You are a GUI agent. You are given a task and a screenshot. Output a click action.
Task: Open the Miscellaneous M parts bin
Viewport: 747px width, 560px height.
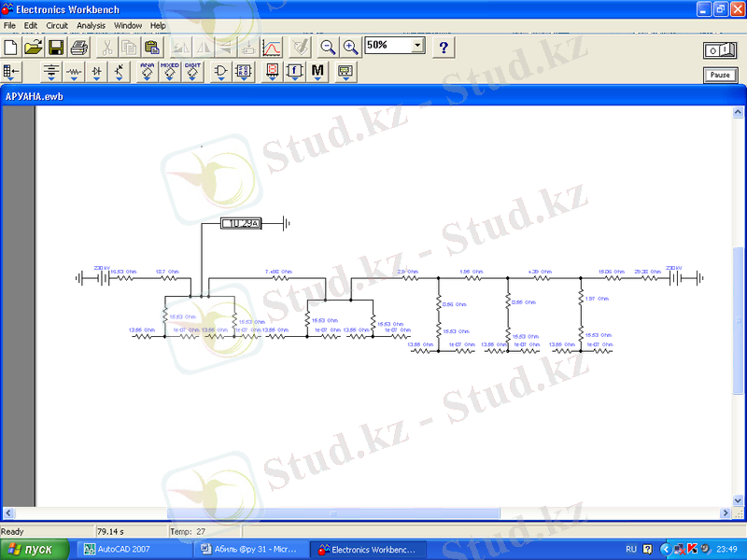click(317, 72)
